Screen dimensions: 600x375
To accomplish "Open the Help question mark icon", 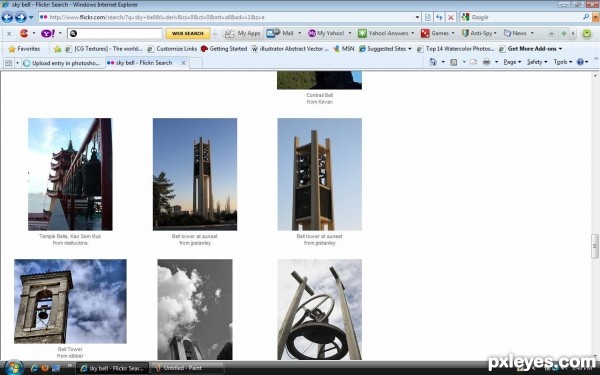I will 580,62.
